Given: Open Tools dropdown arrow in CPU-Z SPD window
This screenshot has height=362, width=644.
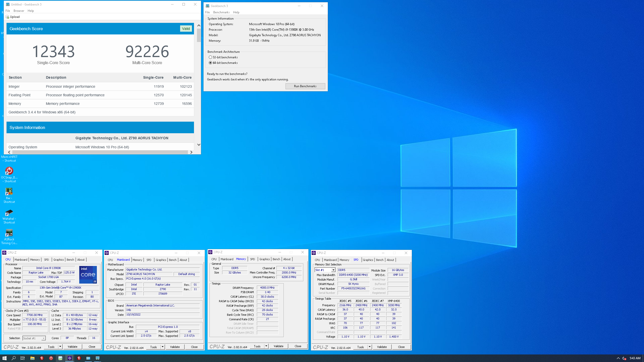Looking at the screenshot, I should [x=370, y=347].
